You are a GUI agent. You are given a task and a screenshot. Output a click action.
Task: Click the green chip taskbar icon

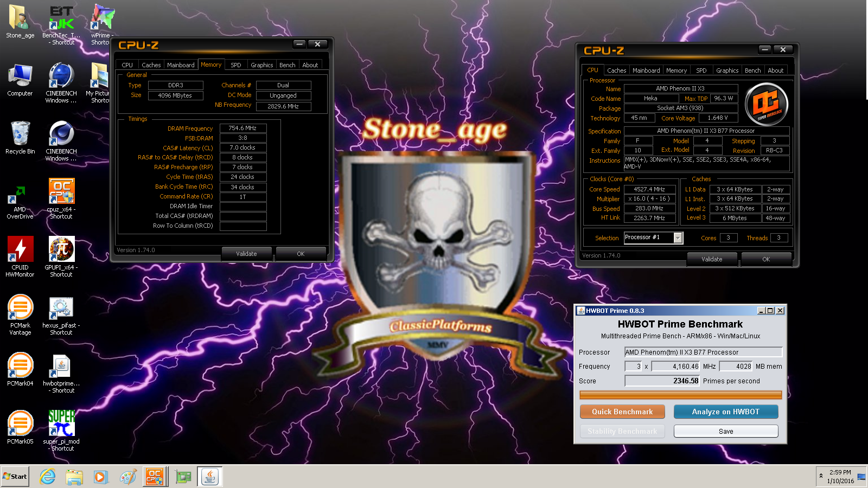pos(183,477)
